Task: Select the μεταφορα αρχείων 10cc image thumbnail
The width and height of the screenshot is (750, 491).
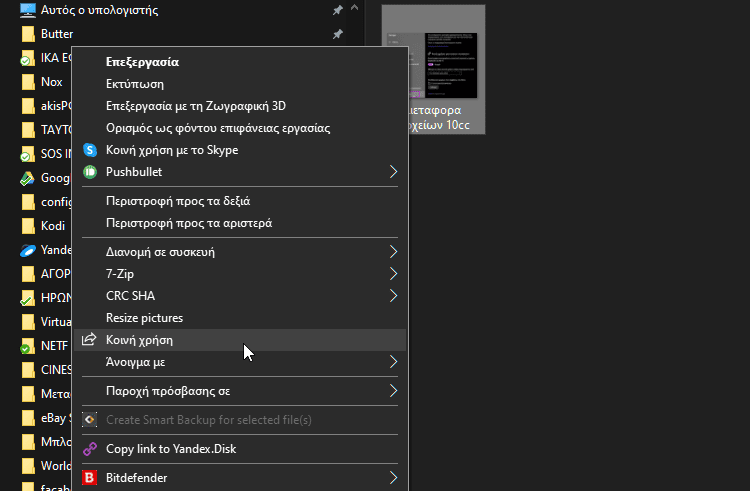Action: (x=433, y=70)
